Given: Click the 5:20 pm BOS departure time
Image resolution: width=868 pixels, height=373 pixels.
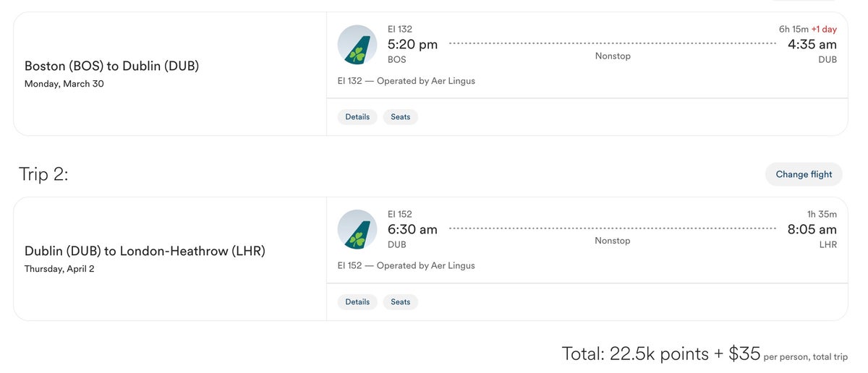Looking at the screenshot, I should pyautogui.click(x=412, y=45).
